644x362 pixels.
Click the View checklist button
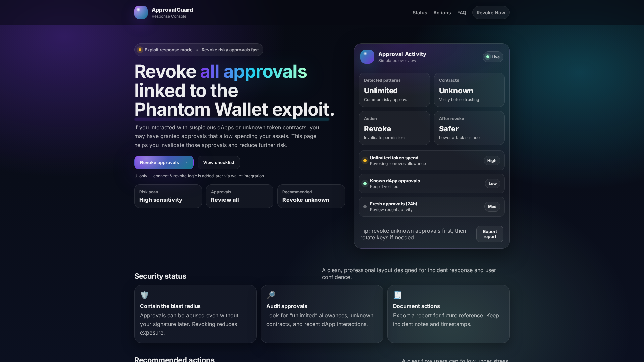point(219,163)
